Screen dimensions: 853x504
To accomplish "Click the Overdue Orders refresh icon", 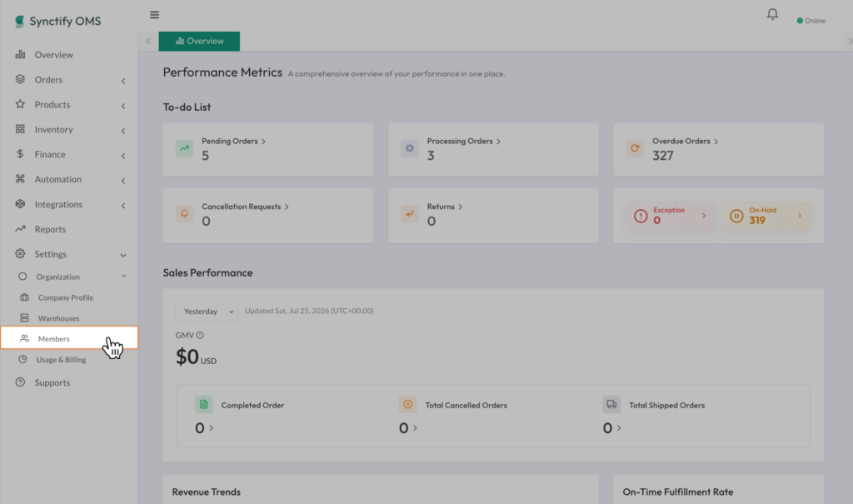I will coord(635,148).
